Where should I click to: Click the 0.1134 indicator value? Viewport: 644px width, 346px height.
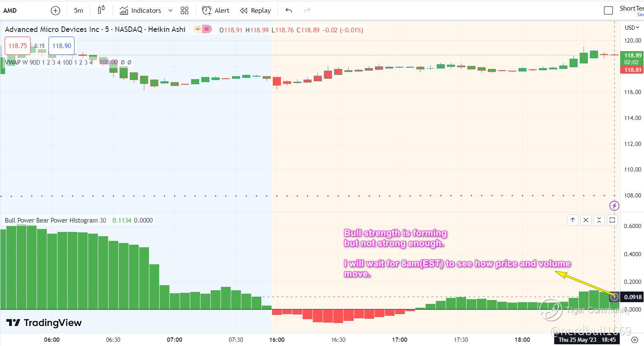tap(122, 220)
